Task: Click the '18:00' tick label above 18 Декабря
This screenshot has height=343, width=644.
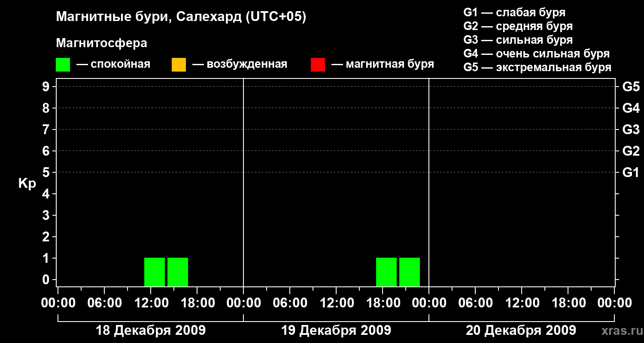Action: 197,303
